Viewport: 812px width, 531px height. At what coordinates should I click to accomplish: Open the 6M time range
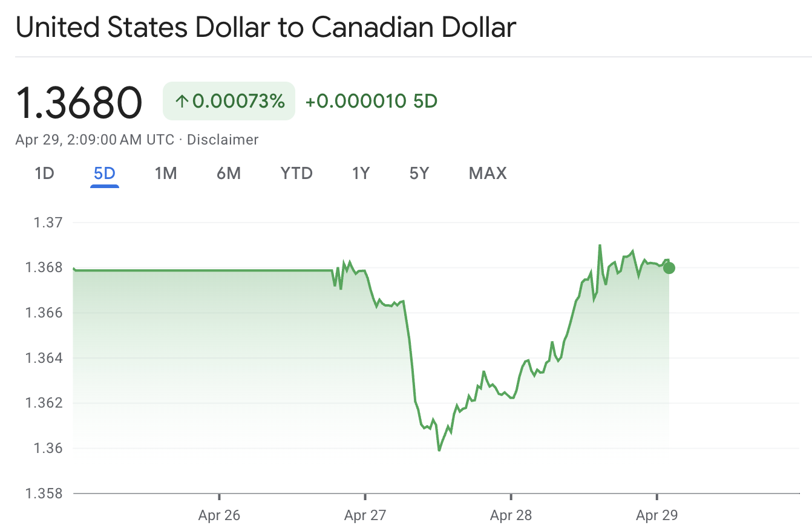tap(229, 173)
